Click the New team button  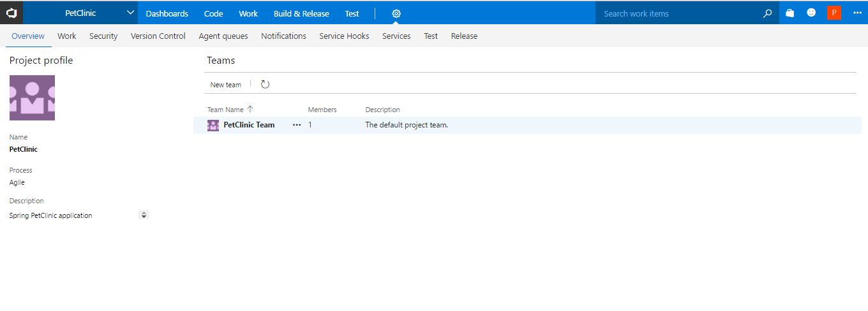[226, 85]
